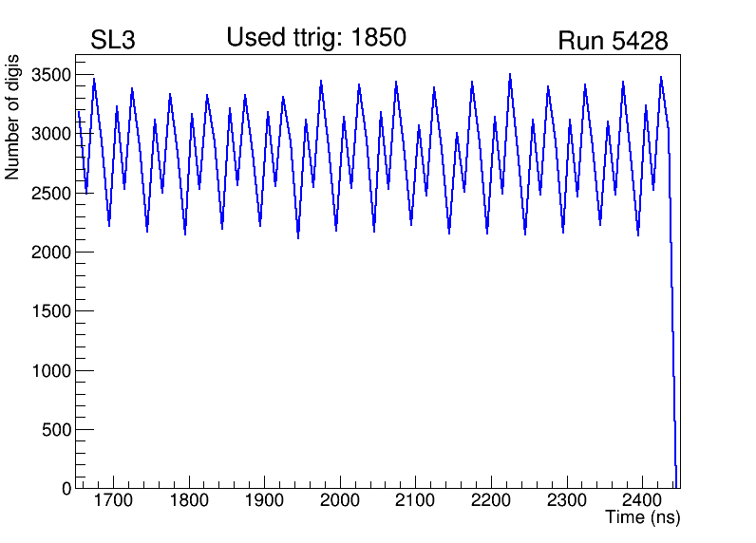
Task: Click the 1700 x-axis tick label
Action: [x=113, y=500]
